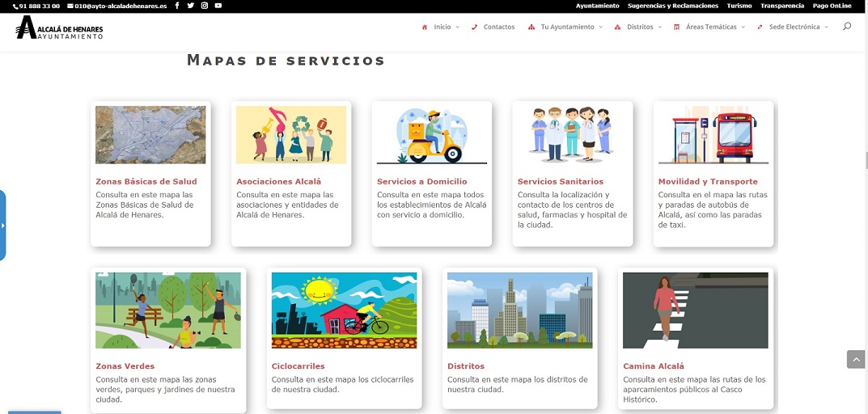Screen dimensions: 868x414
Task: Click the red bus image for Movilidad y Transporte
Action: click(x=713, y=135)
